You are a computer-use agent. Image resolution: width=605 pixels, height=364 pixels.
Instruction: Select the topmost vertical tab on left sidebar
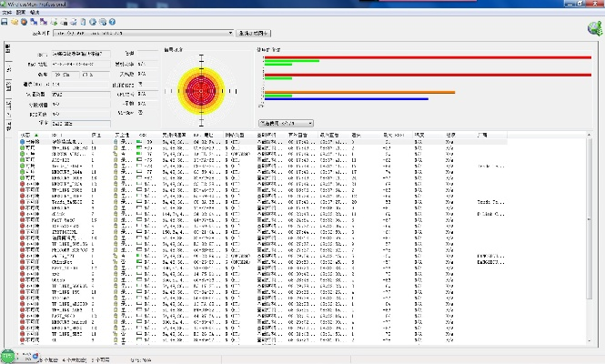(9, 50)
